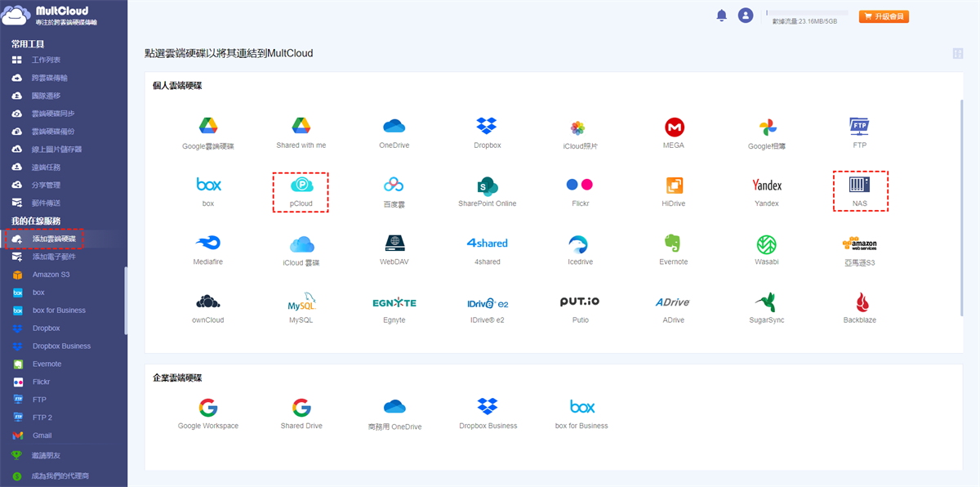This screenshot has height=487, width=980.
Task: Add the OneDrive personal cloud
Action: [x=394, y=126]
